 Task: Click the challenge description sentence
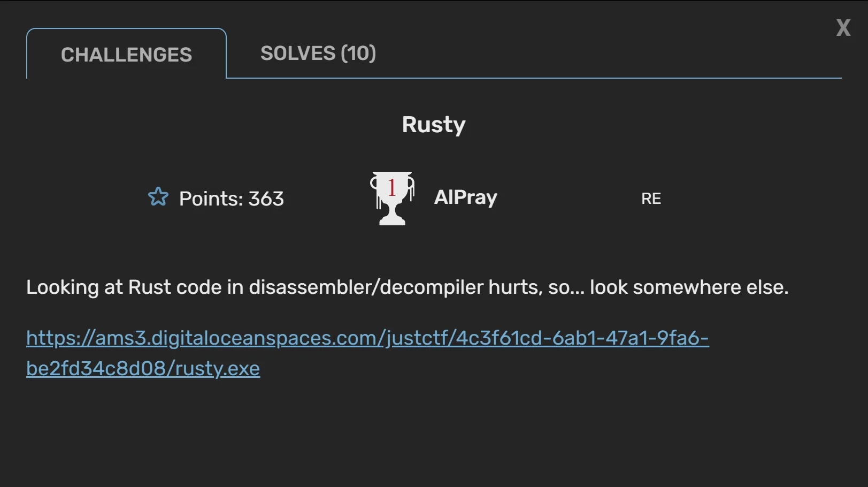(408, 287)
